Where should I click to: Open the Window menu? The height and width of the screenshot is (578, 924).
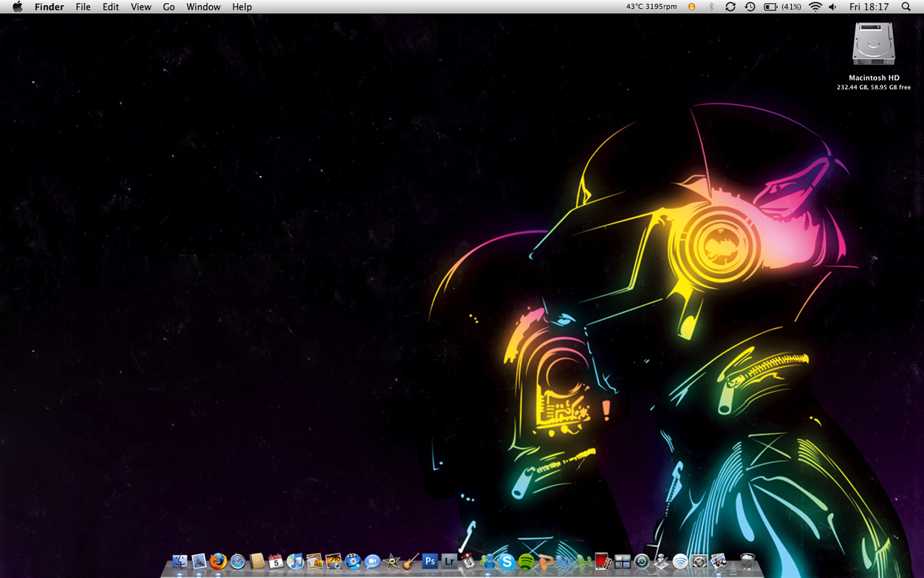(x=203, y=7)
